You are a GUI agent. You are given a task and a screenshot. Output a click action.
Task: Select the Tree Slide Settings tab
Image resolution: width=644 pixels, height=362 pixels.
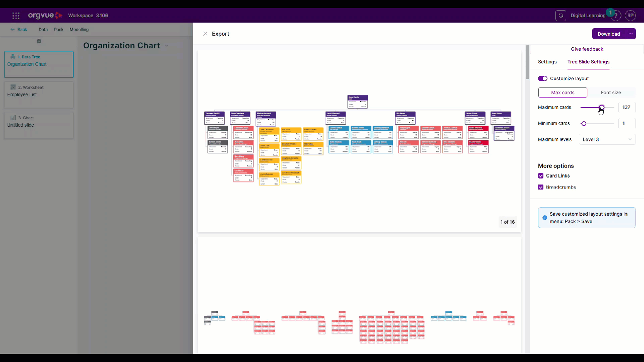pyautogui.click(x=588, y=62)
